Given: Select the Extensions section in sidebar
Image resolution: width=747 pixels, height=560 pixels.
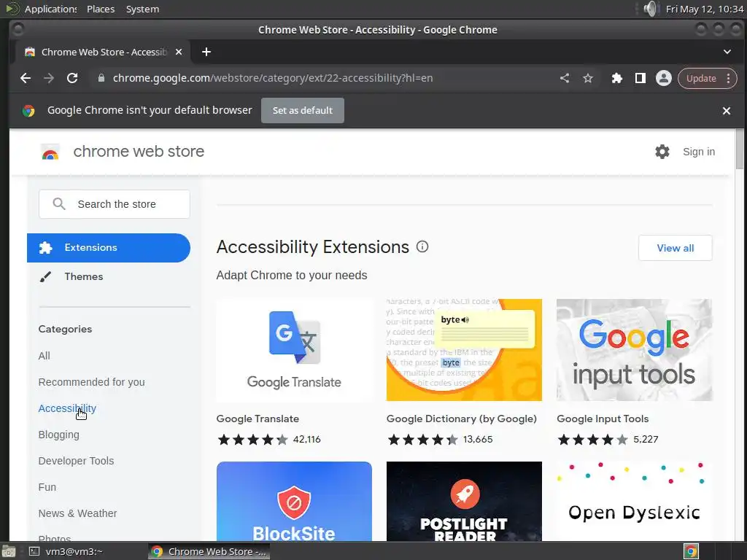Looking at the screenshot, I should 109,248.
